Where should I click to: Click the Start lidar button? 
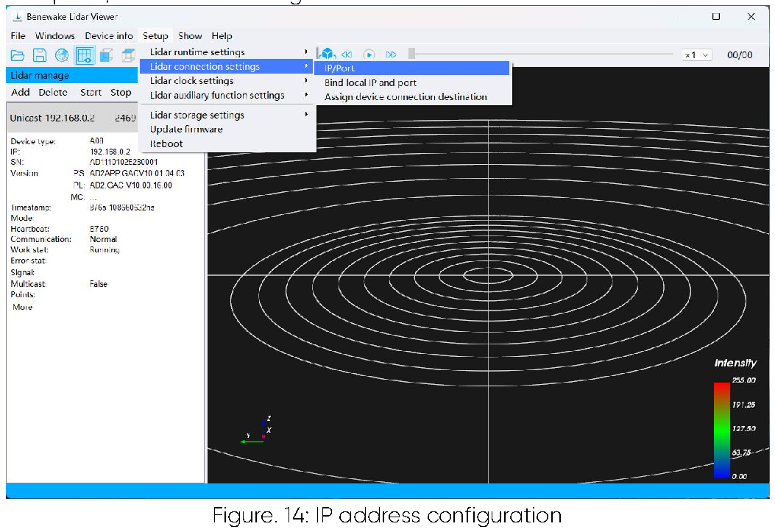pos(91,93)
